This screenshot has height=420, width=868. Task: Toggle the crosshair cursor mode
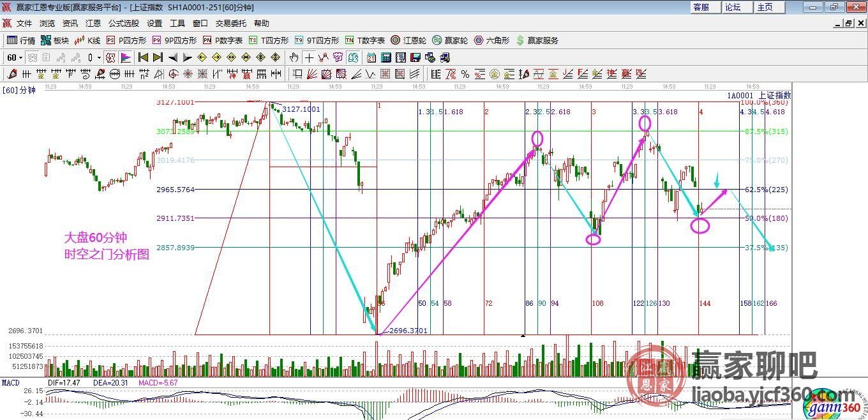tap(309, 57)
